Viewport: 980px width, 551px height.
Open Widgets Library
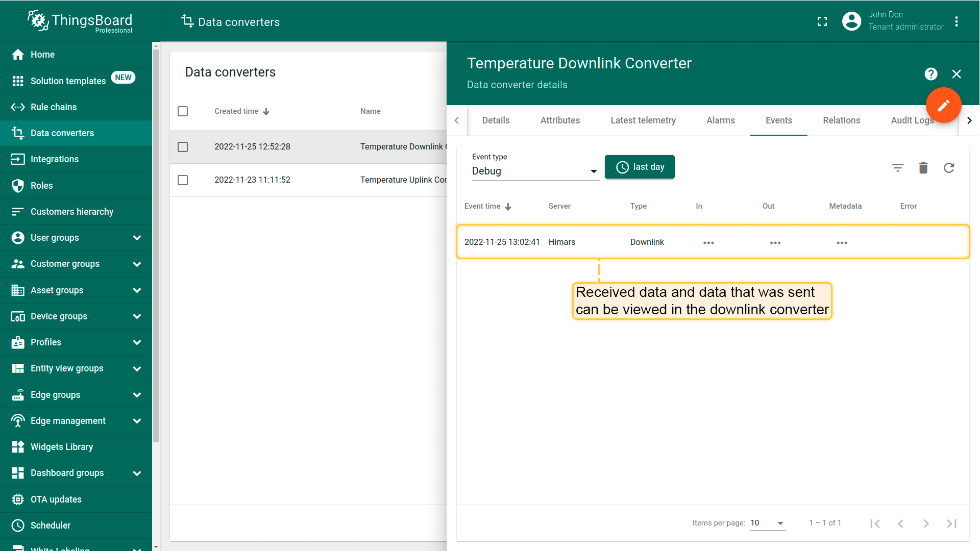tap(76, 447)
